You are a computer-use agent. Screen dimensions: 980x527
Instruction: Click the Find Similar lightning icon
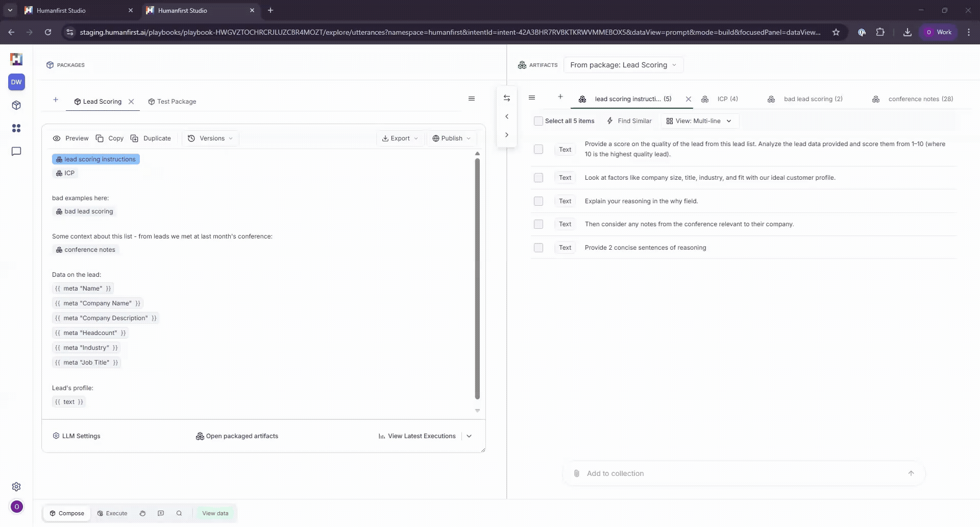[x=609, y=121]
